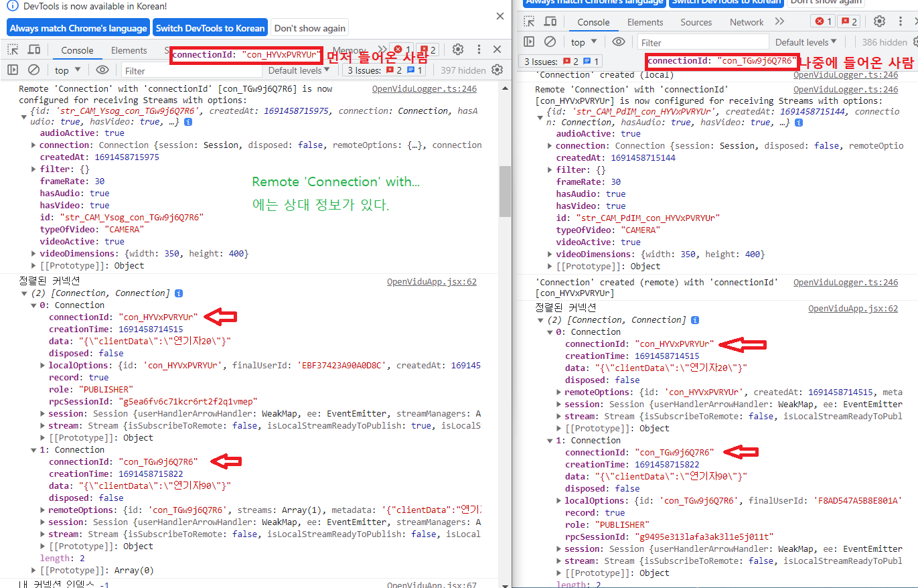Focus the Filter field in right DevTools
The image size is (918, 588).
703,42
